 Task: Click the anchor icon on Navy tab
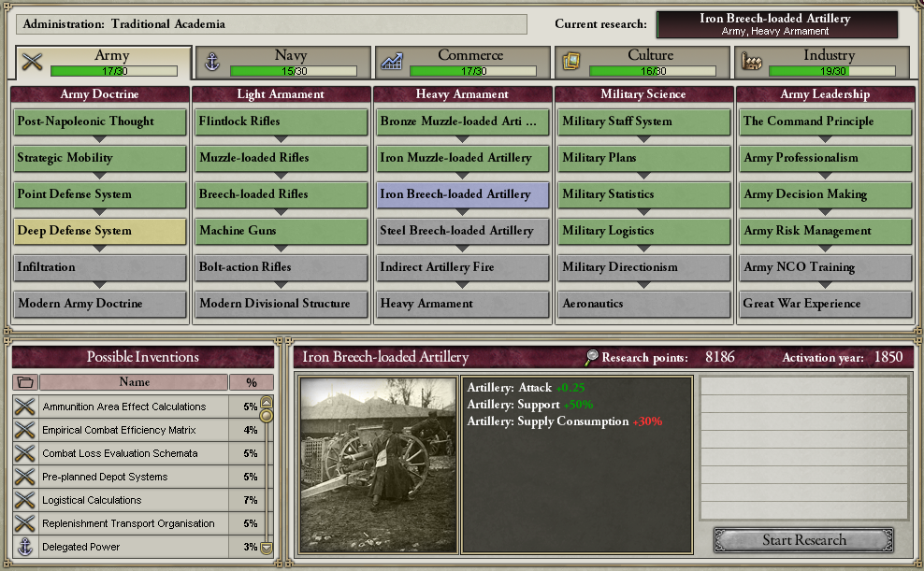pyautogui.click(x=212, y=62)
